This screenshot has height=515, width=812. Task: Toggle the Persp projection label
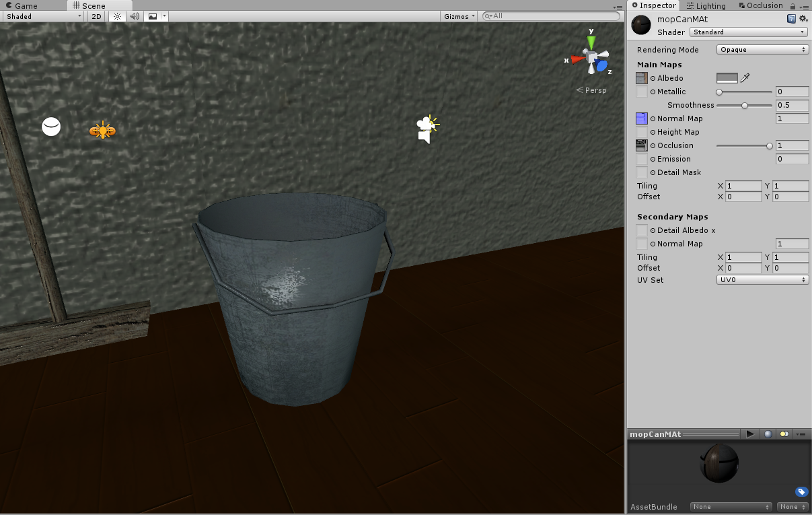pos(591,90)
